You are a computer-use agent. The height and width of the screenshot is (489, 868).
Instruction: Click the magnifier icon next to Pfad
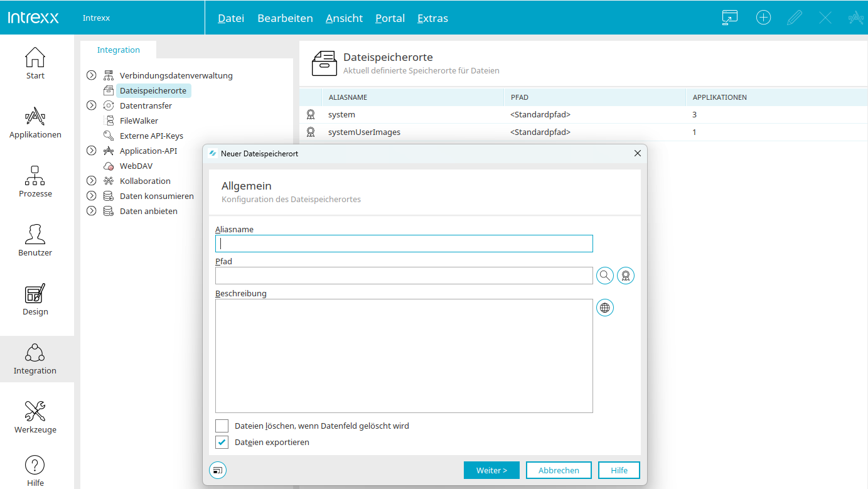(604, 276)
